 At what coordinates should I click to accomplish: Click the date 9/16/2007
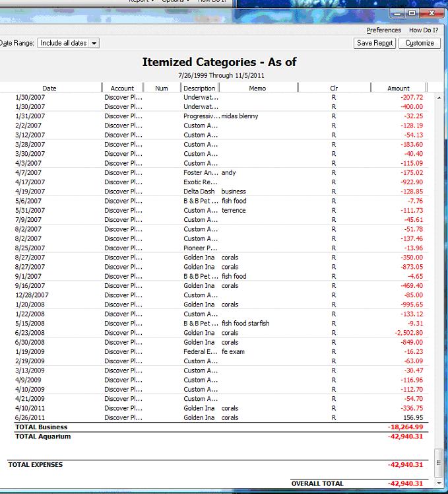[30, 286]
